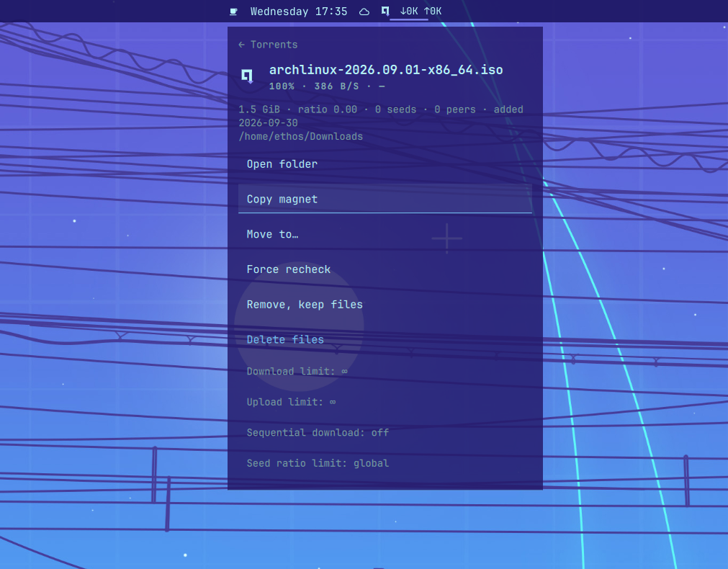Screen dimensions: 728x569
Task: Choose Delete files
Action: click(x=385, y=339)
